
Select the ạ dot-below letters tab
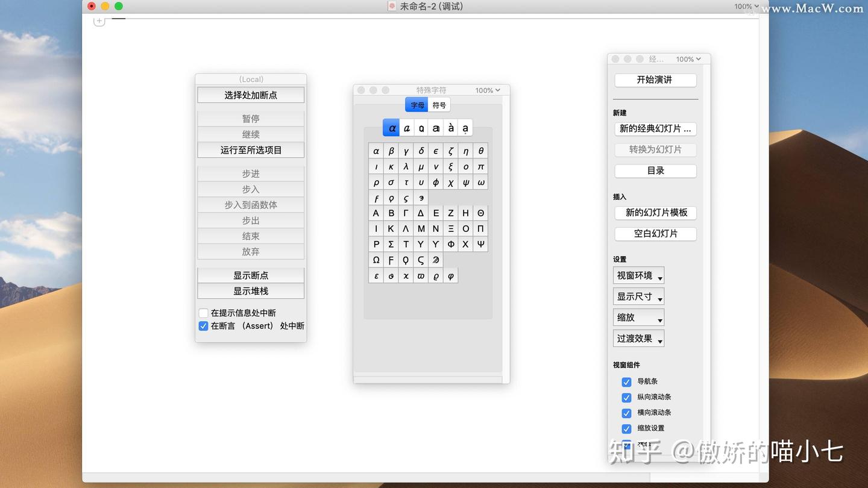point(465,128)
